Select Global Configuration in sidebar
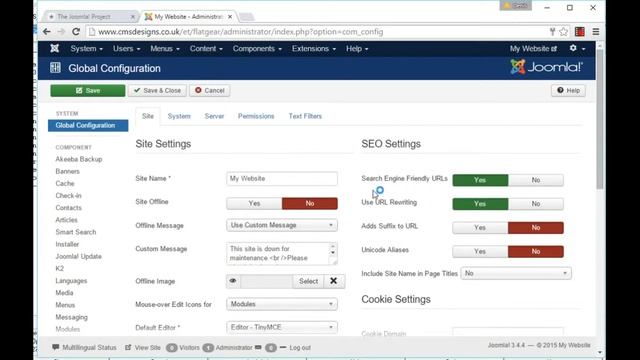Viewport: 640px width, 360px height. (88, 125)
